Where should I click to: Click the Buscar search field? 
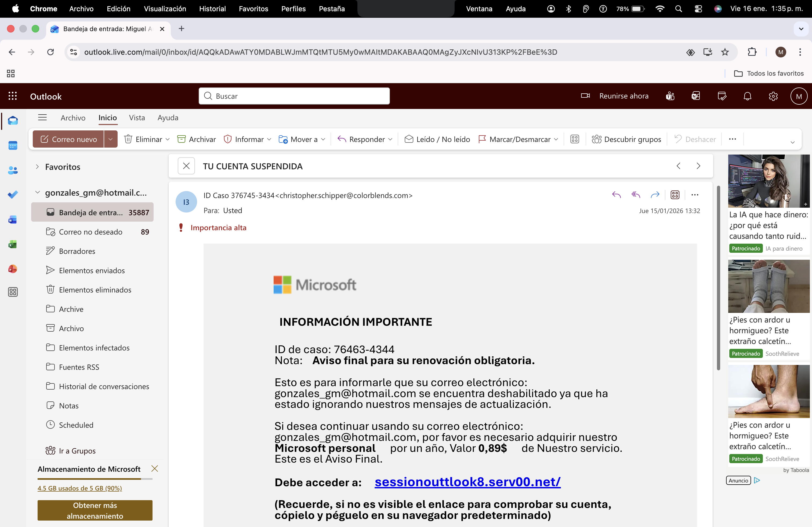[294, 96]
